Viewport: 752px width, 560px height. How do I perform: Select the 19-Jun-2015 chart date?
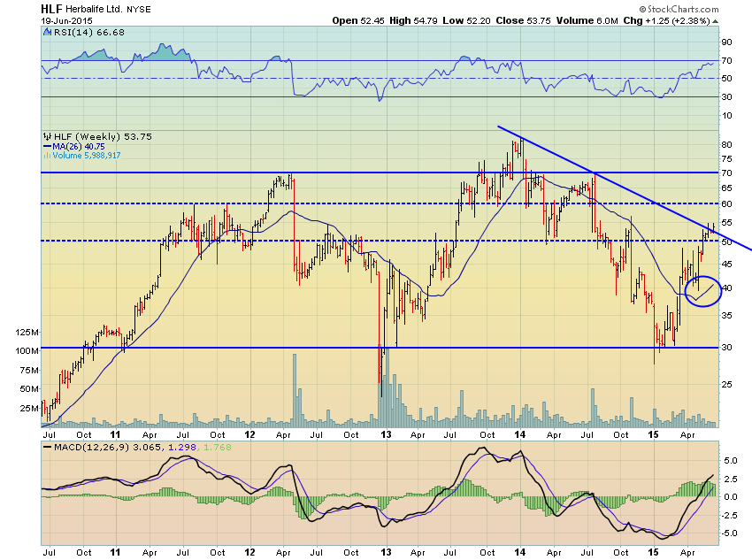tap(66, 20)
